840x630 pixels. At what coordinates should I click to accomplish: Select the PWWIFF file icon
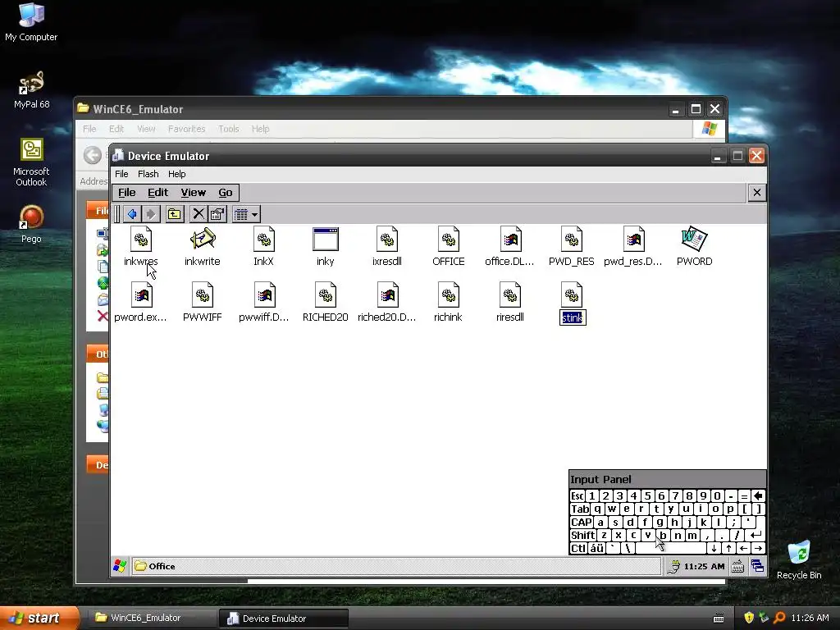tap(203, 295)
